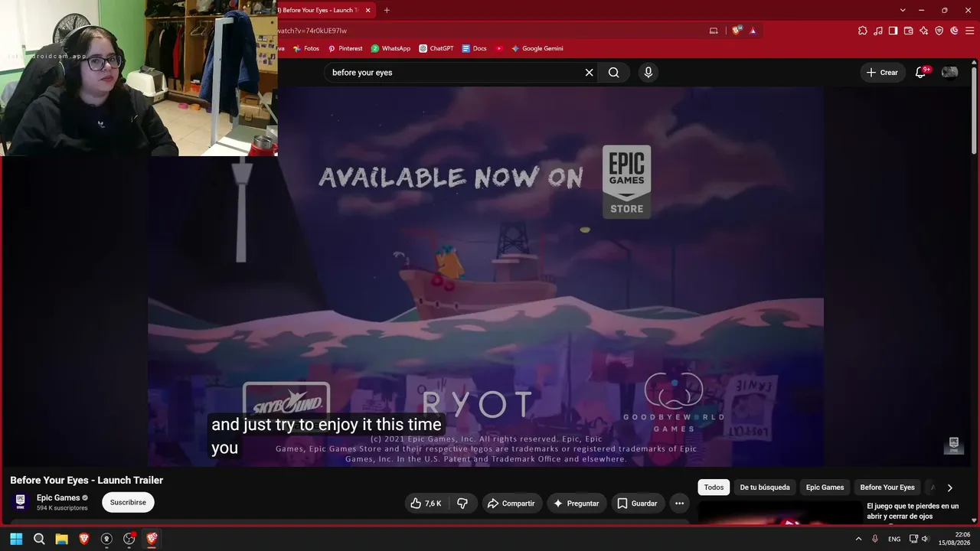Dislike the Before Your Eyes trailer
The height and width of the screenshot is (551, 980).
[x=462, y=504]
